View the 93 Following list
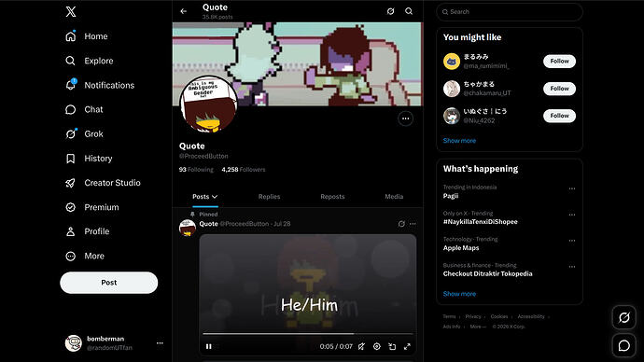The width and height of the screenshot is (644, 362). point(196,170)
